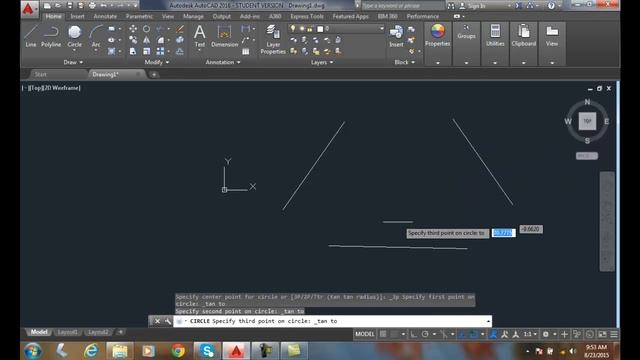Toggle Ortho mode in status bar

pyautogui.click(x=413, y=334)
